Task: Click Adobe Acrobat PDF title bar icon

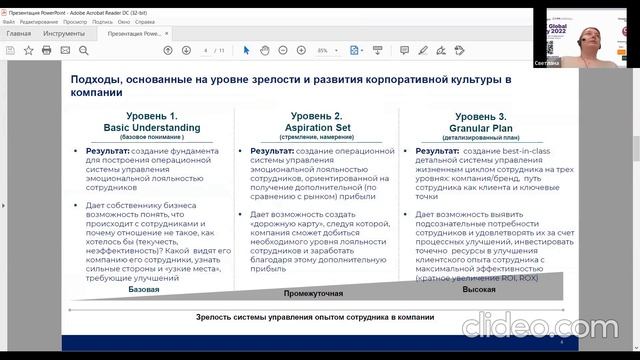Action: [4, 13]
